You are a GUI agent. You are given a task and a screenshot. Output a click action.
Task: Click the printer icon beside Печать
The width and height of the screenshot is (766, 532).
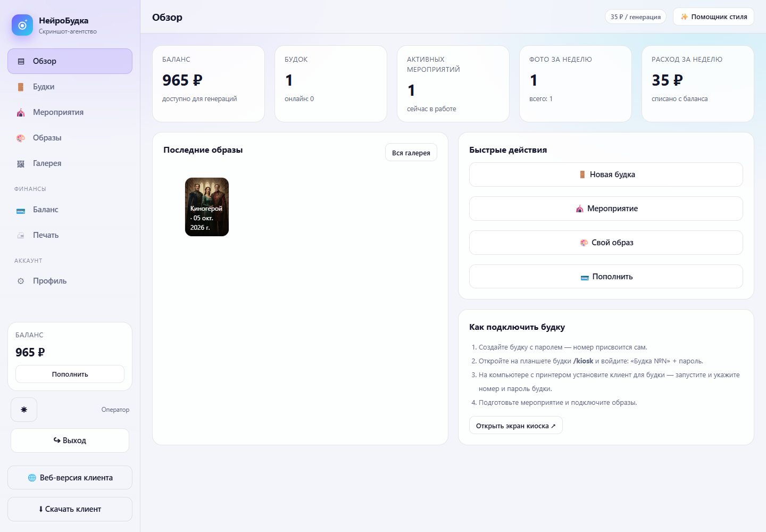tap(21, 235)
